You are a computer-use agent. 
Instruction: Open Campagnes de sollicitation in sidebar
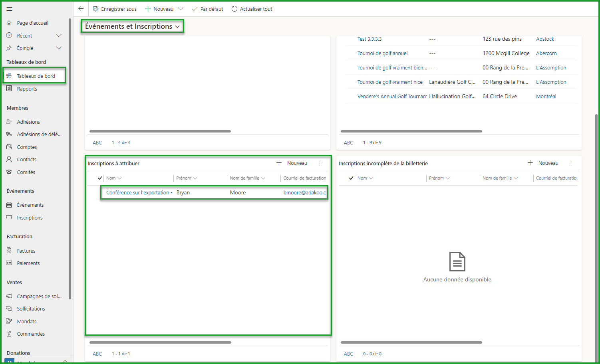[x=39, y=296]
